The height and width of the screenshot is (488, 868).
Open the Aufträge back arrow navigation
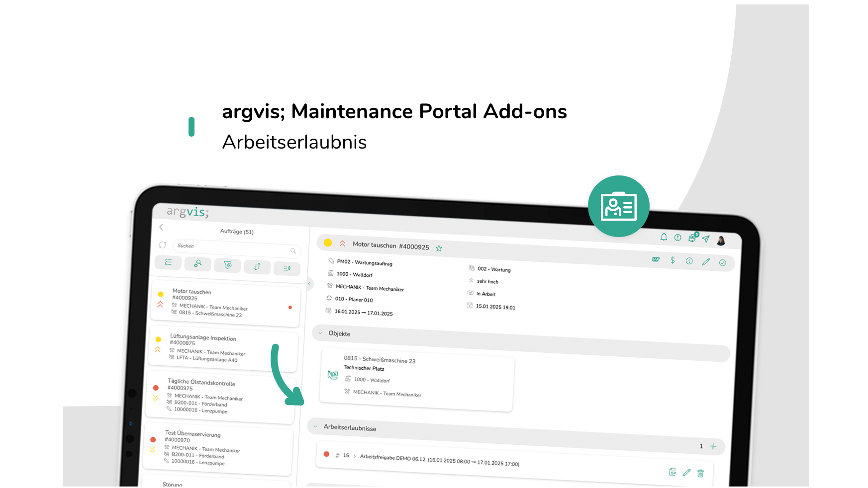(161, 227)
